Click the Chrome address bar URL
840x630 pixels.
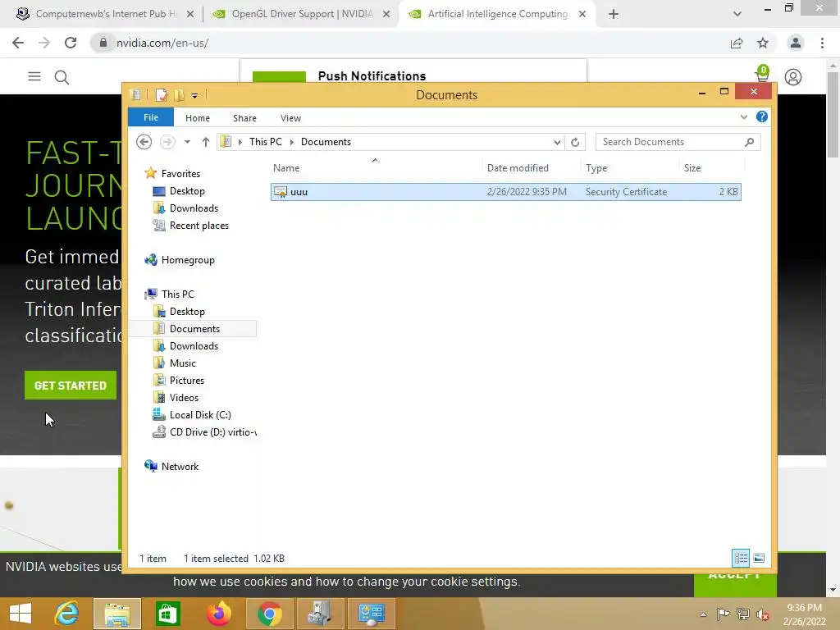click(x=162, y=43)
